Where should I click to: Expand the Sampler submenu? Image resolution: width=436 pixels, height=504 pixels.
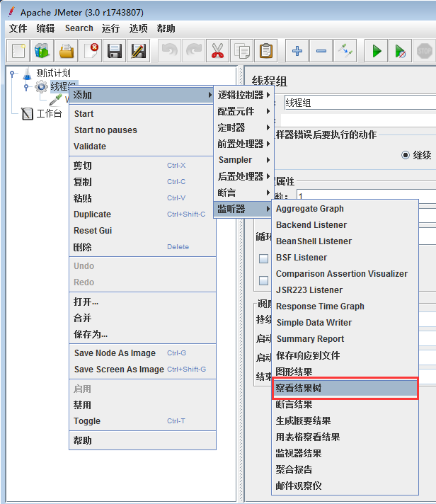pyautogui.click(x=243, y=160)
